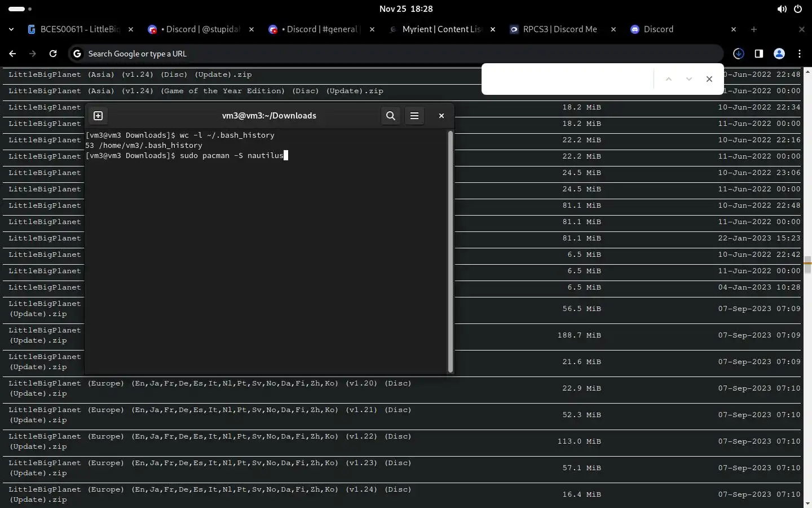Click the find-in-page text field
This screenshot has width=812, height=508.
(568, 79)
